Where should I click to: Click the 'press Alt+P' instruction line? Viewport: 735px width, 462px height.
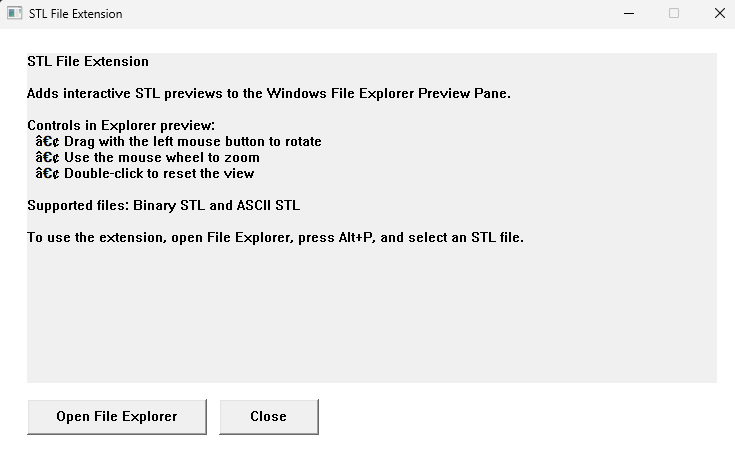(275, 238)
